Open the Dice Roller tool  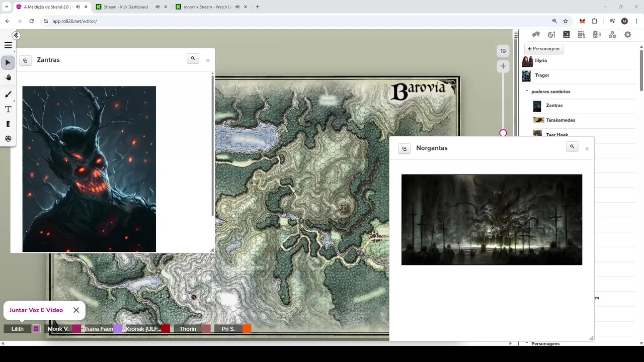(x=8, y=138)
